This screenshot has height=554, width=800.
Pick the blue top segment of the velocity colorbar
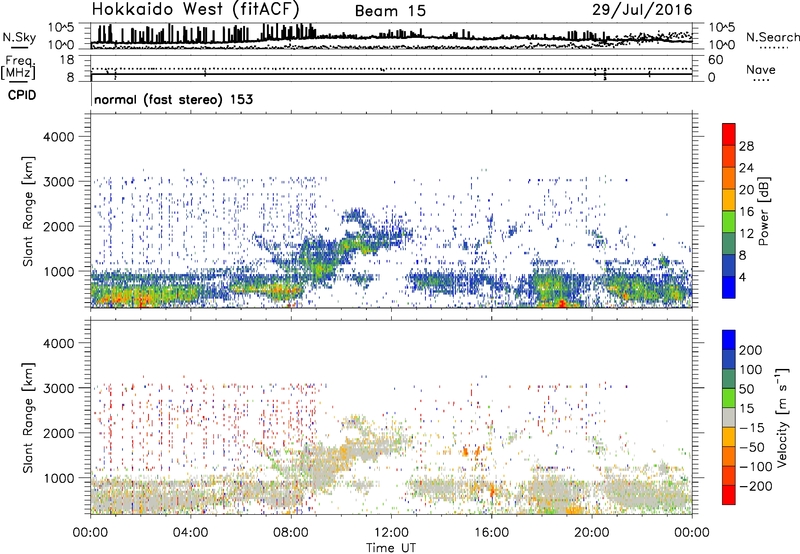729,340
